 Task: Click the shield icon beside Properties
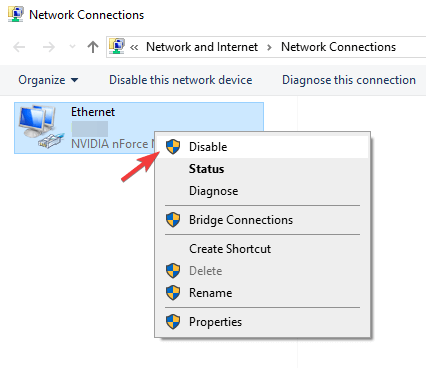(x=173, y=322)
